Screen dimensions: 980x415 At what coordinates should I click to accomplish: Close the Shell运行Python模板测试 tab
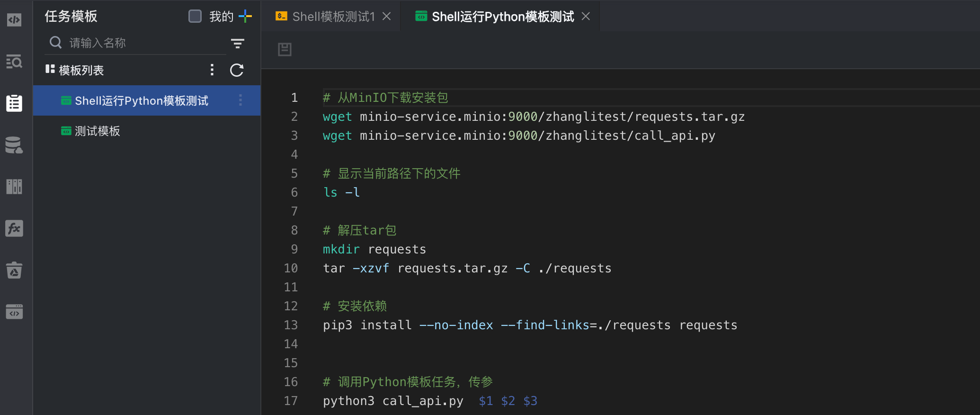586,17
